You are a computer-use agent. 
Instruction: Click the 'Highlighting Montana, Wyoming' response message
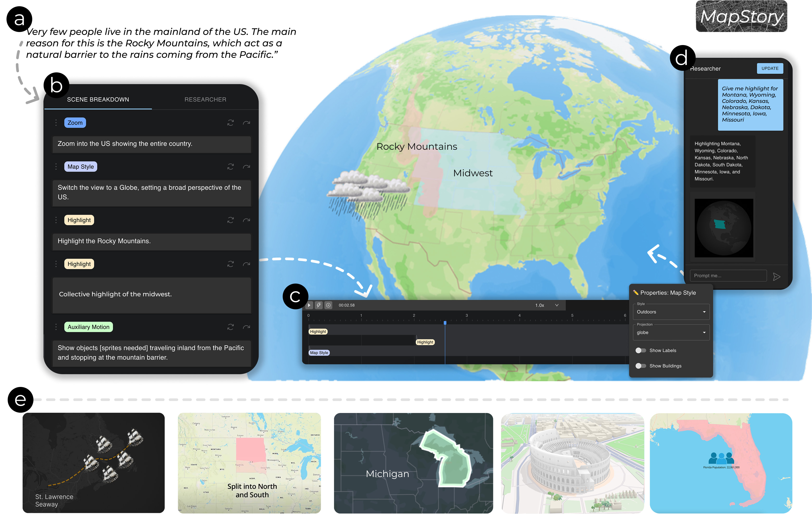click(723, 161)
